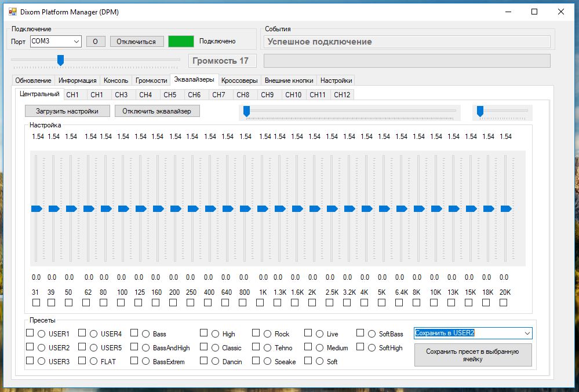Viewport: 579px width, 392px height.
Task: Select the Rock preset radio button
Action: 268,334
